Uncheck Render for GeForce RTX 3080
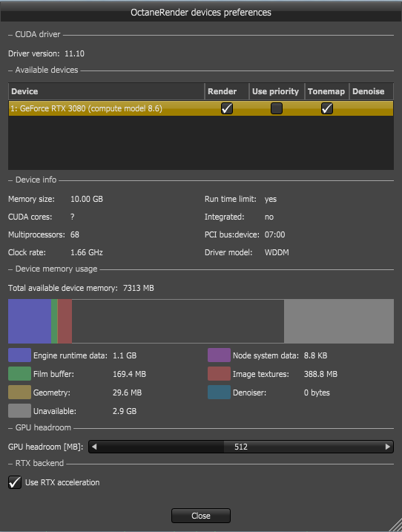This screenshot has height=532, width=402. pos(227,108)
